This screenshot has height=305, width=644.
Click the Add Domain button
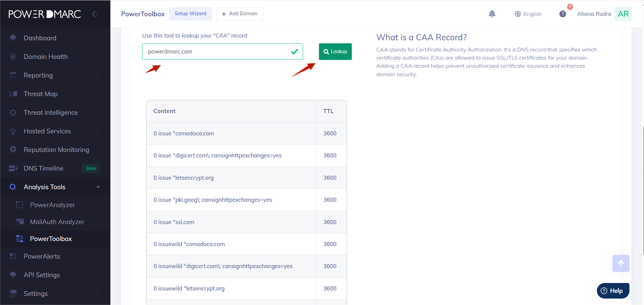click(x=240, y=14)
